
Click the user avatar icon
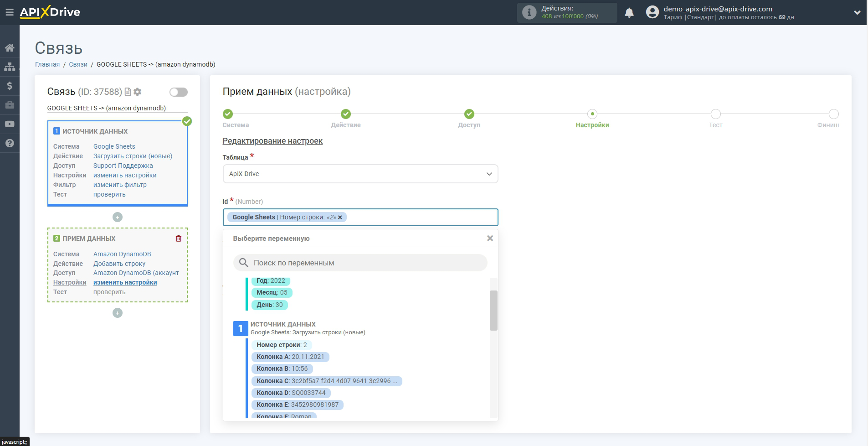(x=652, y=12)
